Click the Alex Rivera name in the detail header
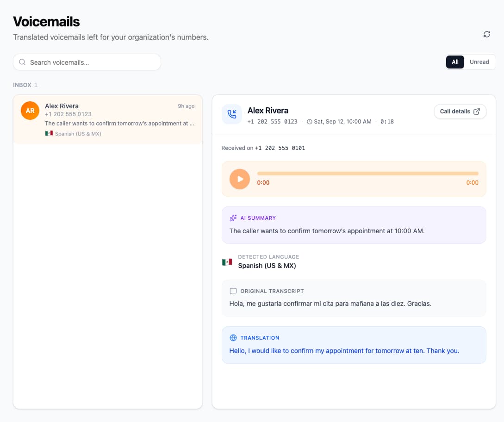This screenshot has width=504, height=422. pyautogui.click(x=268, y=111)
